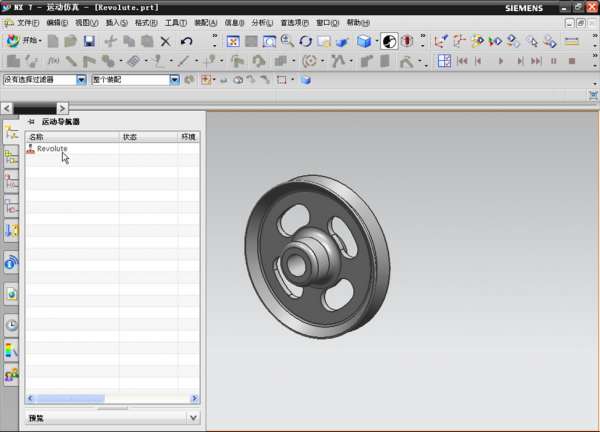Click the Save icon in the toolbar
This screenshot has width=600, height=432.
click(89, 41)
